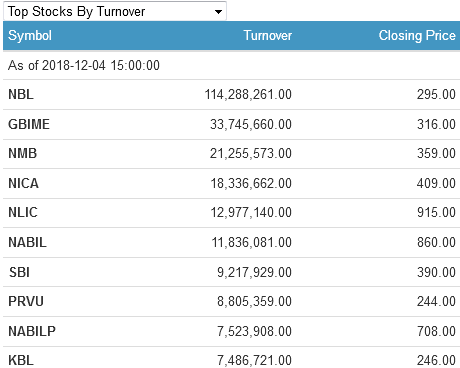Select NLIC closing price 915.00

pos(436,212)
